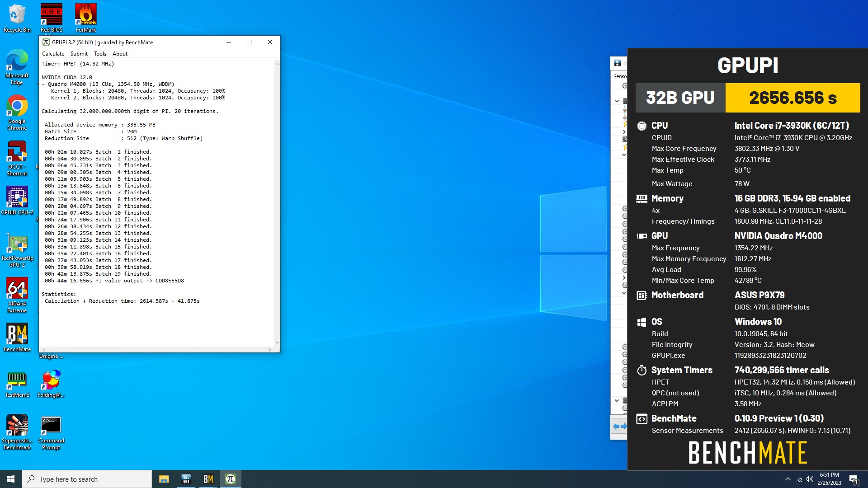This screenshot has height=488, width=868.
Task: Click the 740,299,566 timer calls value
Action: (x=782, y=370)
